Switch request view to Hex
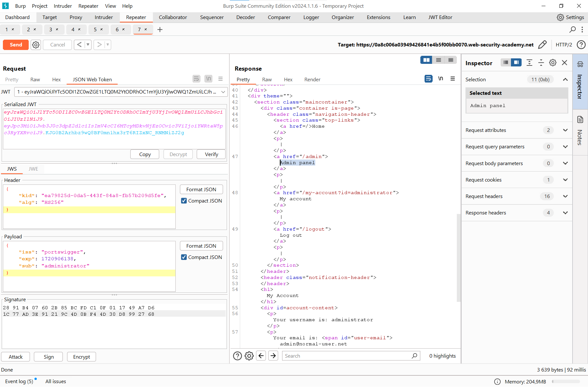This screenshot has height=387, width=588. click(x=56, y=79)
